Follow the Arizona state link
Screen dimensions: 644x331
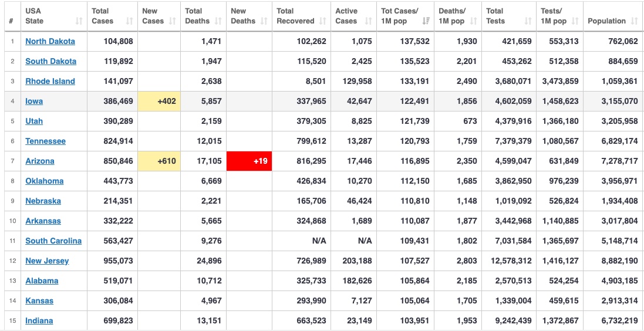click(40, 161)
